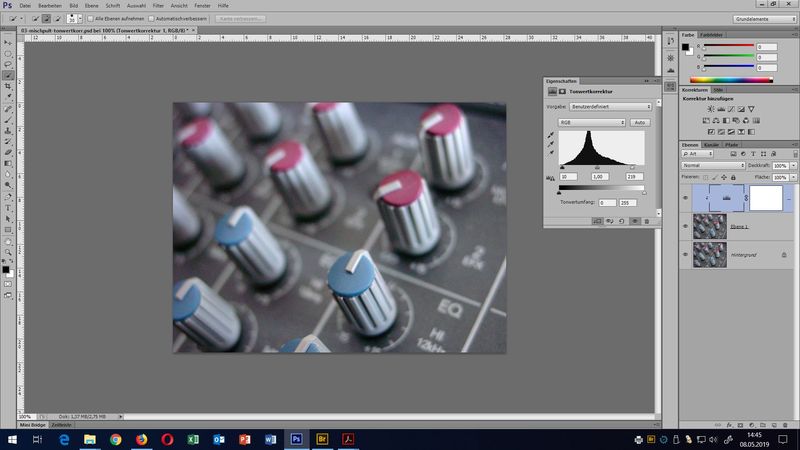Open Adobe Bridge from the Windows taskbar
800x450 pixels.
322,438
